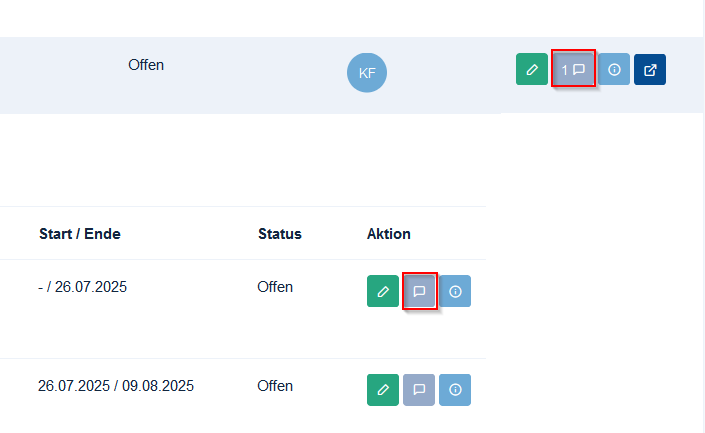Show info for the - / 26.07.2025 entry
This screenshot has height=433, width=705.
coord(455,291)
